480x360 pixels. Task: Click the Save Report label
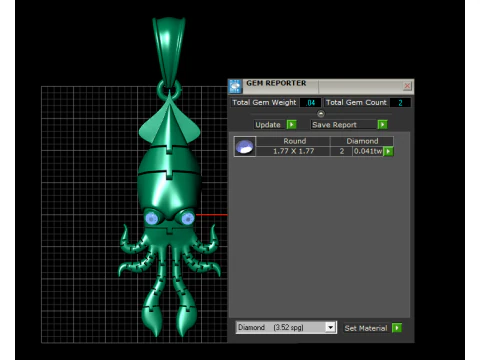point(343,125)
